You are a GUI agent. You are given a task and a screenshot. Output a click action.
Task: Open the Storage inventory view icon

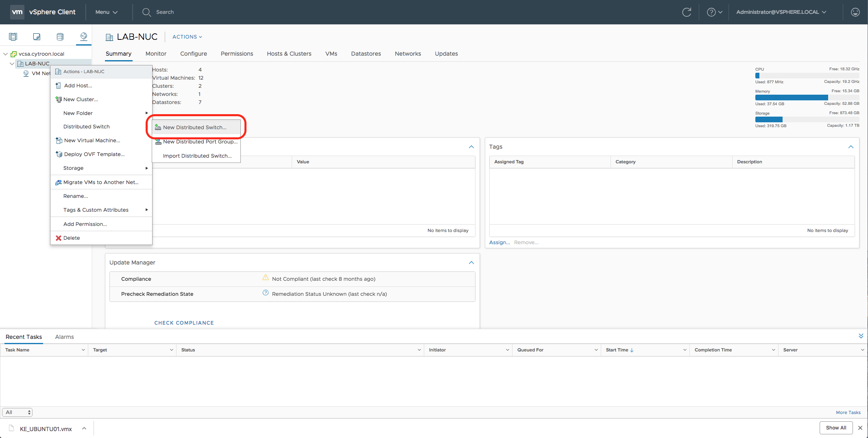click(60, 37)
